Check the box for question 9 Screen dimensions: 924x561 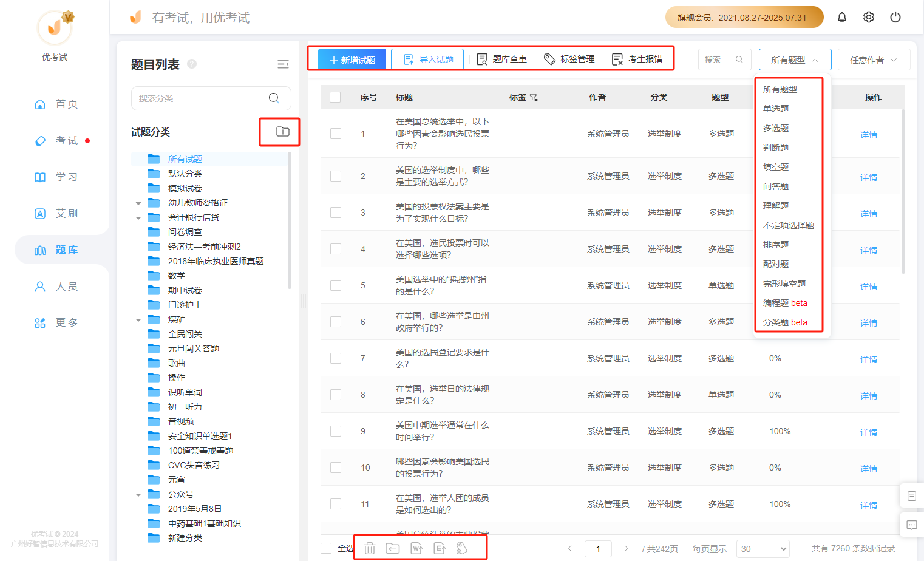point(336,431)
